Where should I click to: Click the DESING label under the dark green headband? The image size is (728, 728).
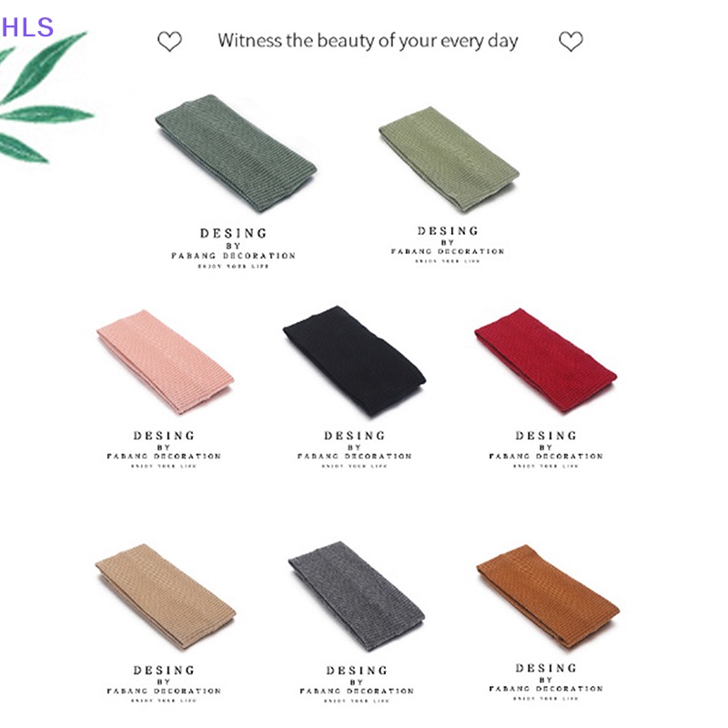coord(234,233)
